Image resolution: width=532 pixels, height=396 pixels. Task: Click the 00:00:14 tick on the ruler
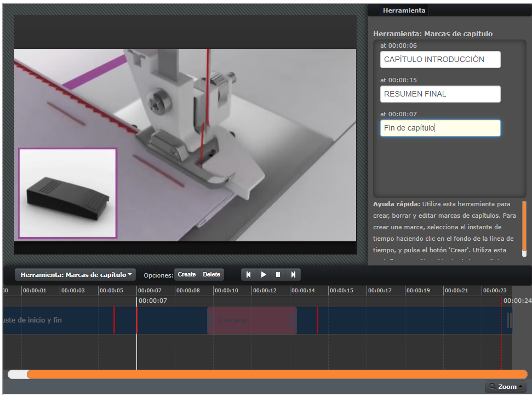click(x=302, y=291)
